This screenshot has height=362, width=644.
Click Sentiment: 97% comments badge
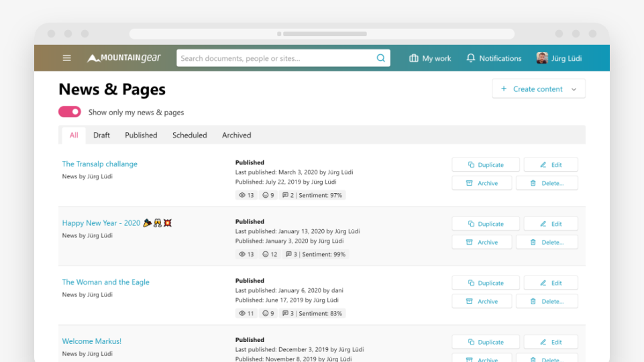point(312,195)
